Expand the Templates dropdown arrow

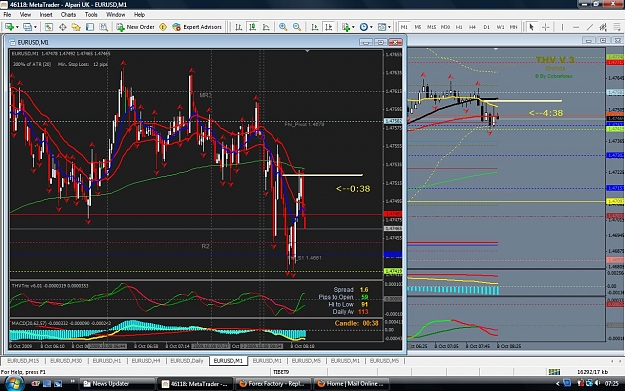coord(389,27)
